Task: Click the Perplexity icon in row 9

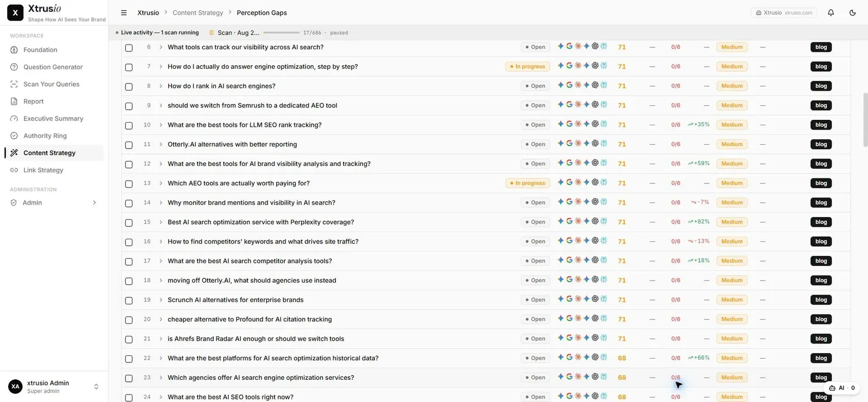Action: click(604, 105)
